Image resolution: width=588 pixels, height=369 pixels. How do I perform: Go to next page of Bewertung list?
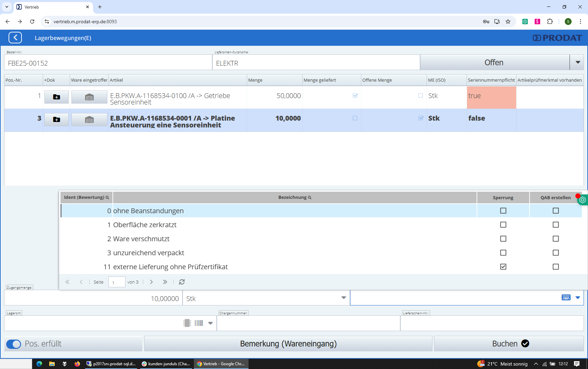coord(151,282)
